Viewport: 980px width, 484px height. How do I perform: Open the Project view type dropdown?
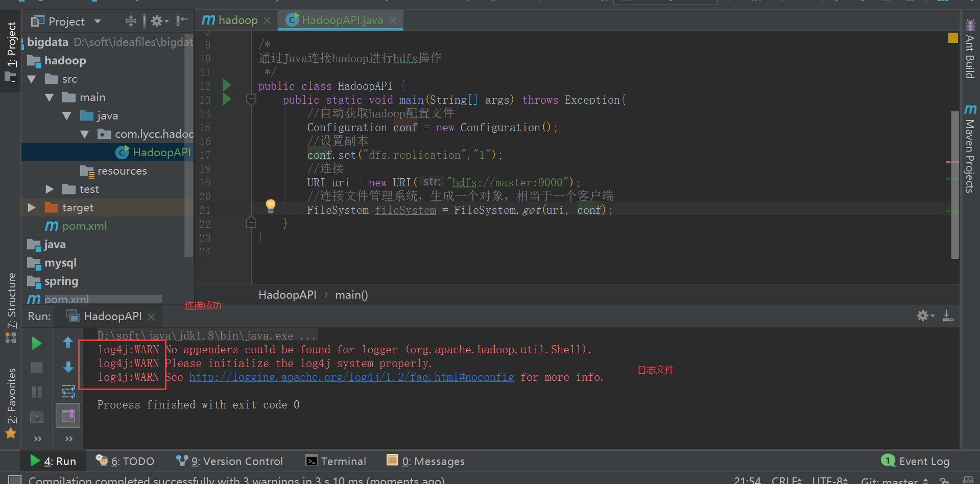coord(97,21)
